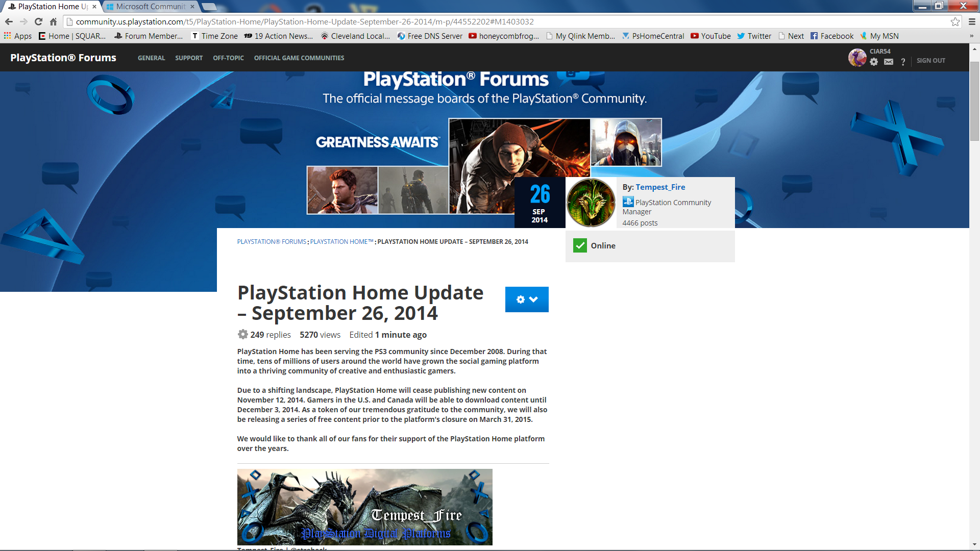Reload page with browser refresh icon
Image resolution: width=980 pixels, height=551 pixels.
coord(38,21)
